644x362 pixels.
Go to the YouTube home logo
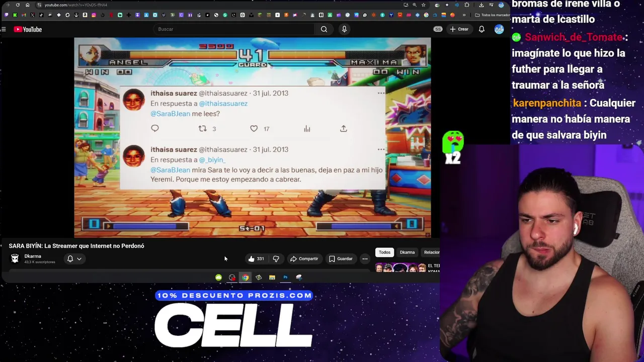coord(28,29)
